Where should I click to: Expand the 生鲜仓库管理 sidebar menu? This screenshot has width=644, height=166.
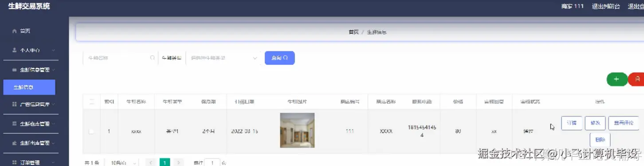click(53, 124)
